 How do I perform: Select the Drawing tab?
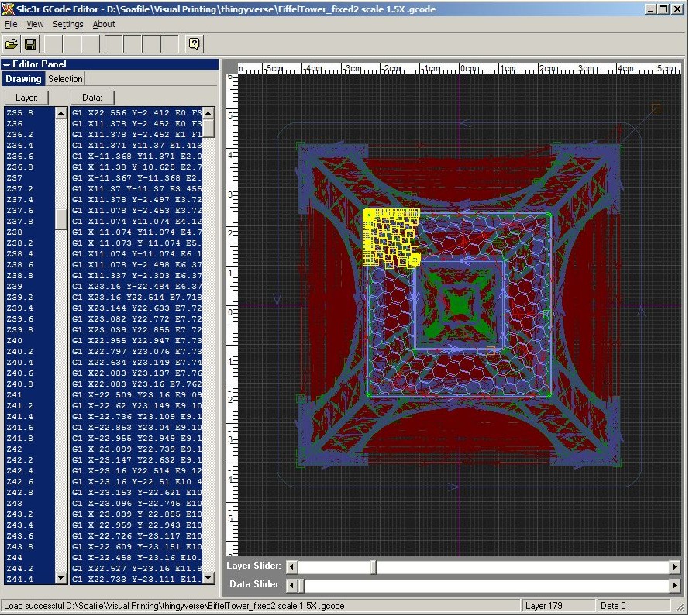tap(23, 79)
